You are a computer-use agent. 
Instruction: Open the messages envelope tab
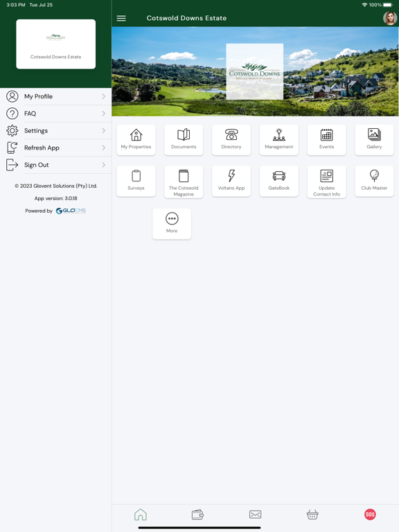(255, 515)
